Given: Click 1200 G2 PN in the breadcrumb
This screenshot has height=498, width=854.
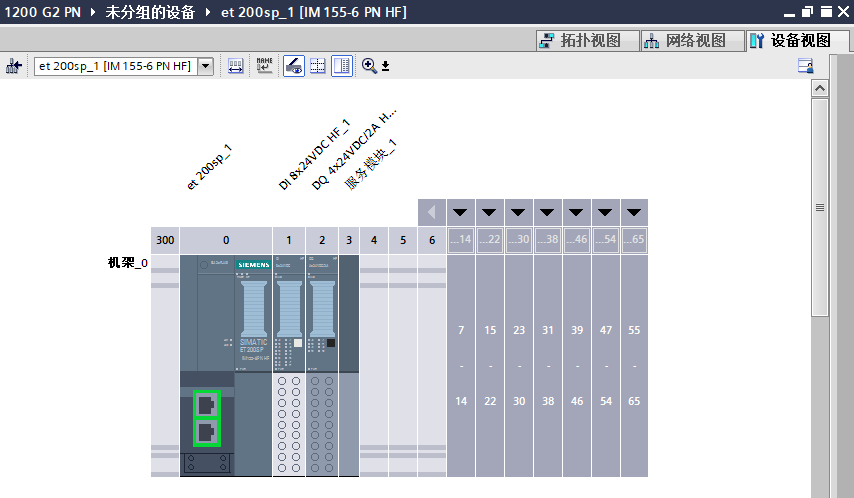Looking at the screenshot, I should pyautogui.click(x=44, y=12).
